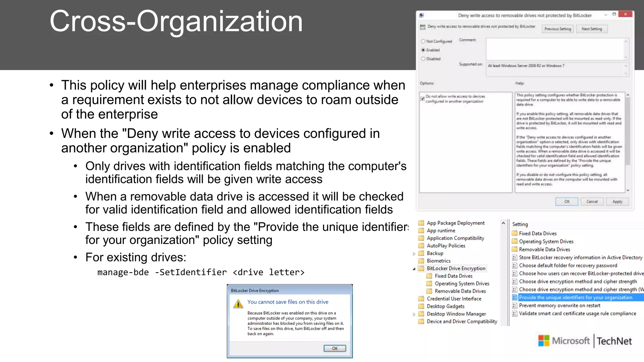Click Fixed Data Drives folder icon in tree
Viewport: 644px width, 362px height.
(x=429, y=276)
